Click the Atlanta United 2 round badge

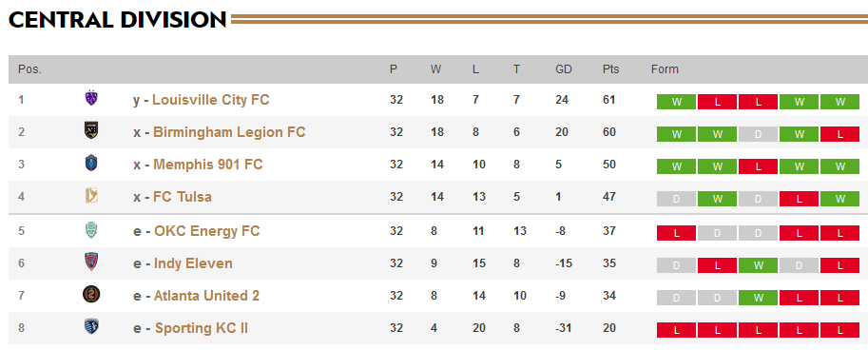click(91, 294)
